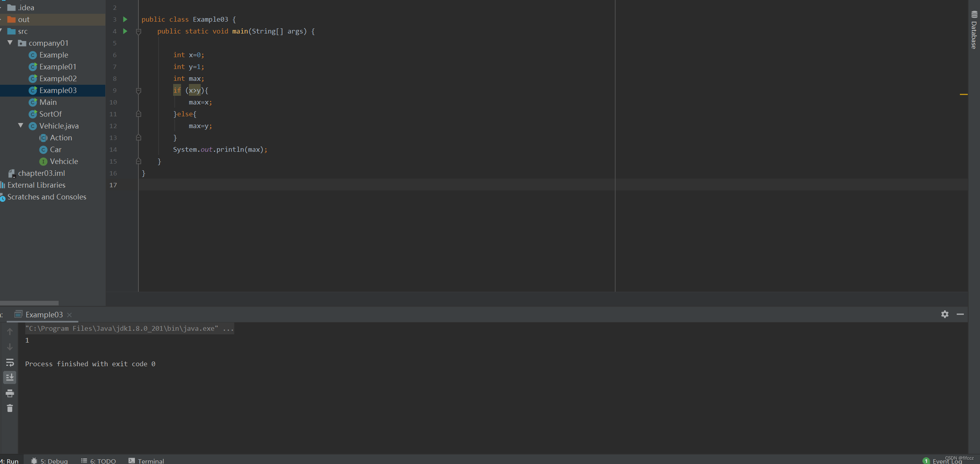Viewport: 980px width, 464px height.
Task: Clear console output with the trash icon
Action: 9,408
